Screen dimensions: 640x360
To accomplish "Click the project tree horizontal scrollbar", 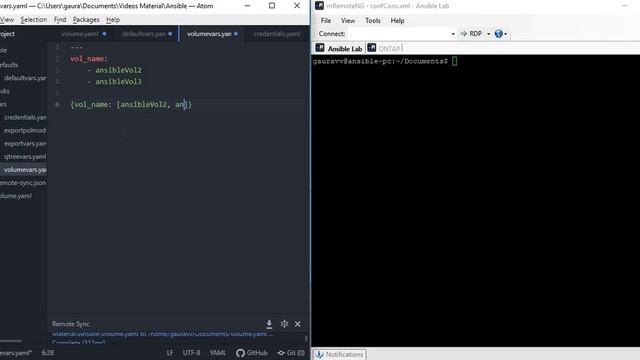I will 11,341.
